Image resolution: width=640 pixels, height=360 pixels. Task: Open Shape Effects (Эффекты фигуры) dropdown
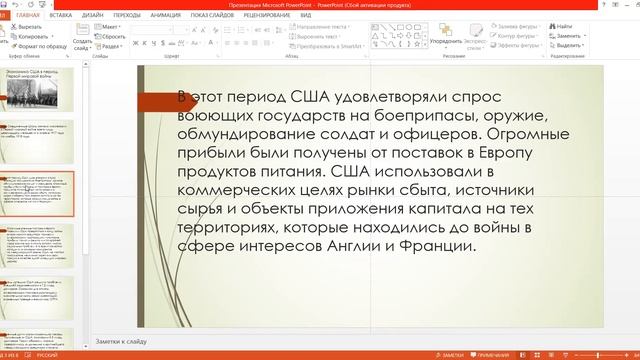(516, 45)
